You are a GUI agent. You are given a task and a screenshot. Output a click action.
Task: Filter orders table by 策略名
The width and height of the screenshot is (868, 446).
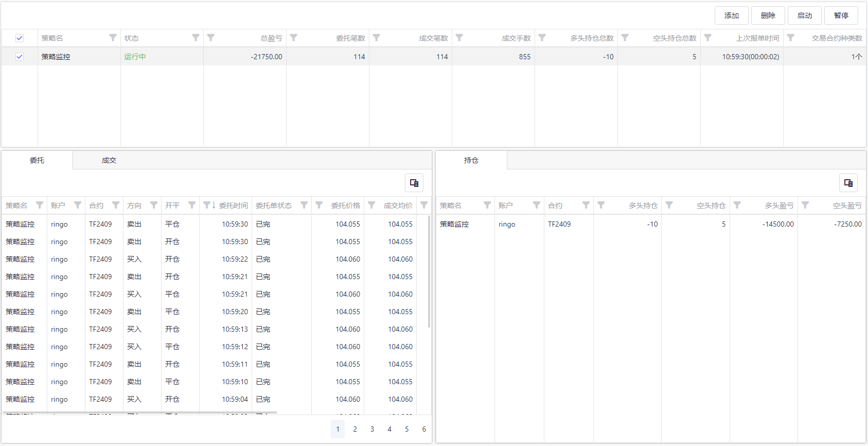pos(40,205)
